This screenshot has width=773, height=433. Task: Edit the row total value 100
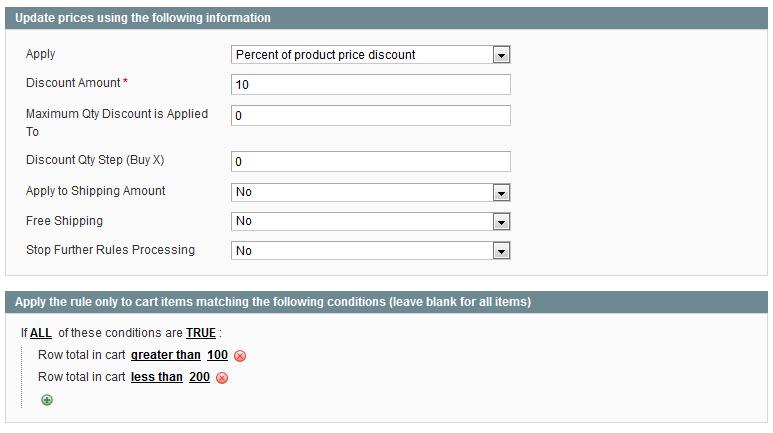(x=217, y=355)
